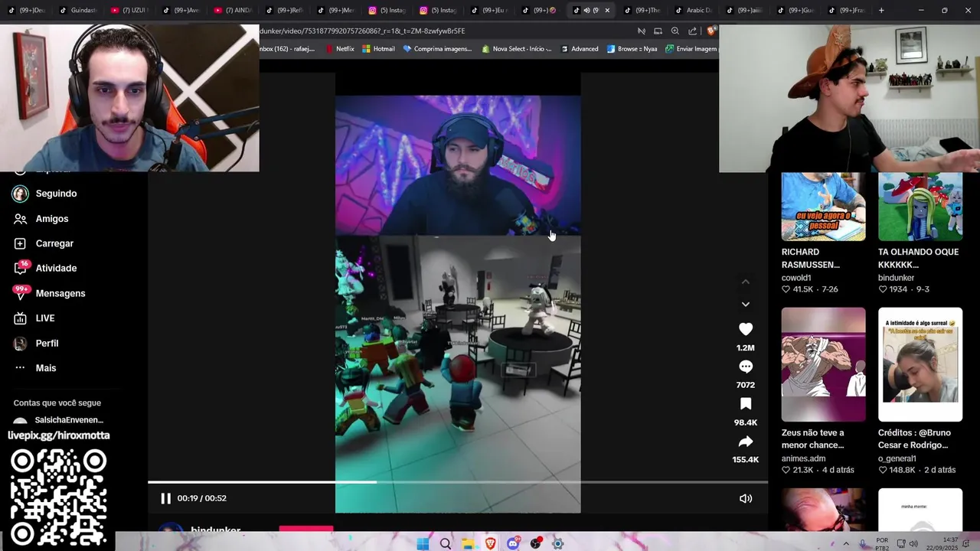Open Windows Start menu

pos(423,543)
